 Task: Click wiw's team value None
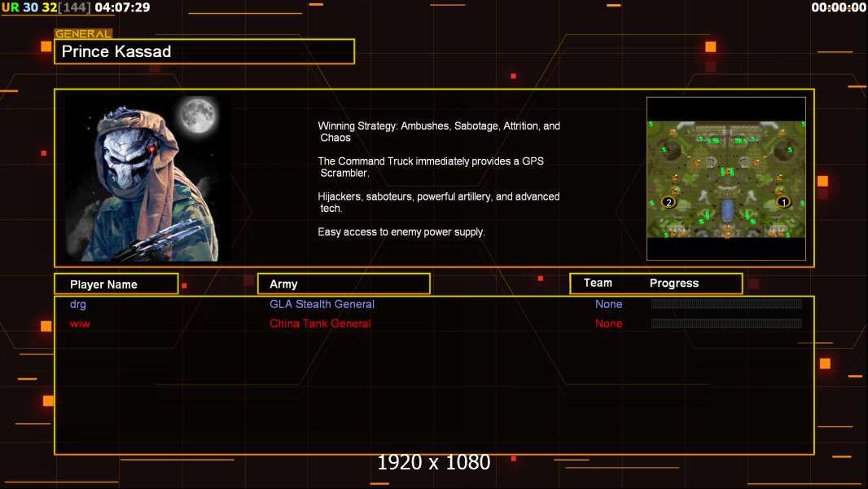pos(608,324)
